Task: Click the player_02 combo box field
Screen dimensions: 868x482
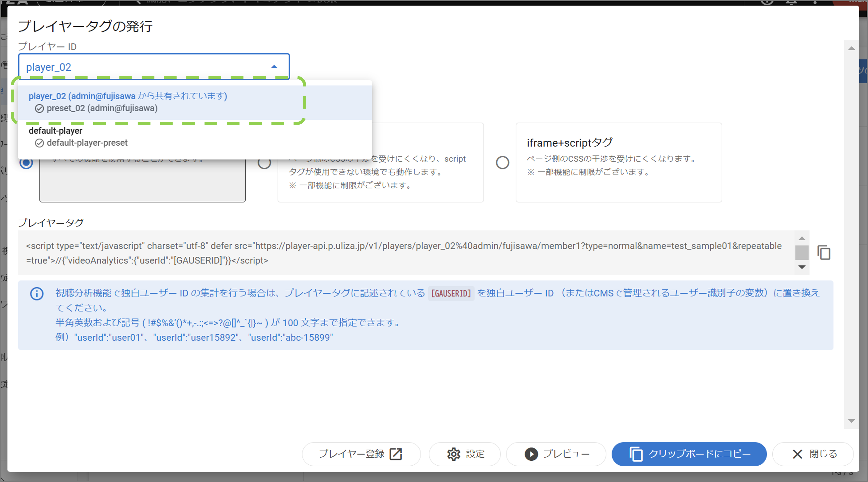Action: (154, 67)
